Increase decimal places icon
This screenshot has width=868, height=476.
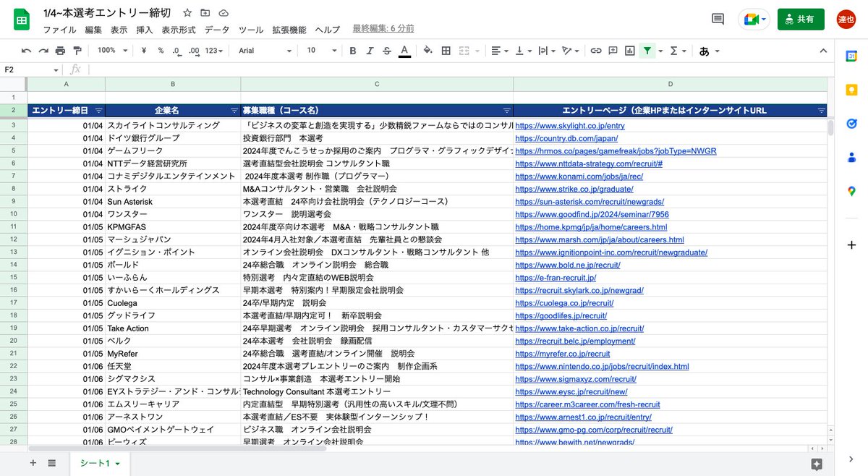coord(193,51)
